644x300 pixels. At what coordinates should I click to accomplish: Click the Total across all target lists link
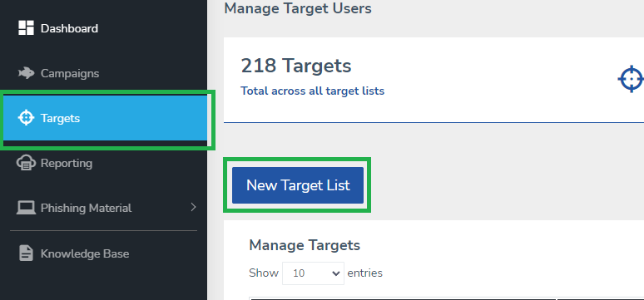tap(313, 91)
